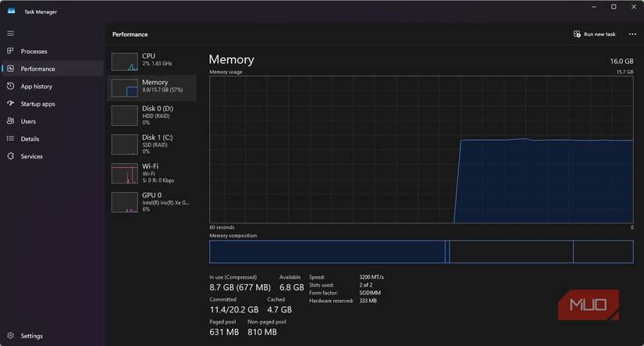Click the Speed value 3200 MT/s

click(x=372, y=277)
